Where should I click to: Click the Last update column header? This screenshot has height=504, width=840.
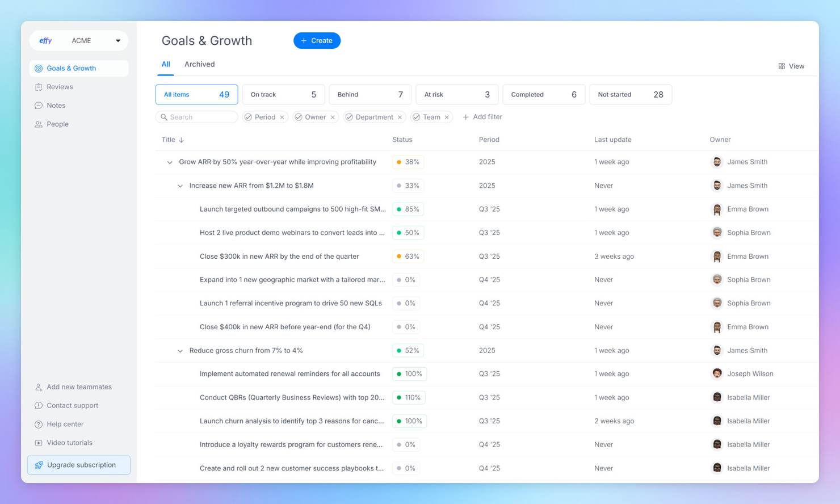tap(612, 140)
